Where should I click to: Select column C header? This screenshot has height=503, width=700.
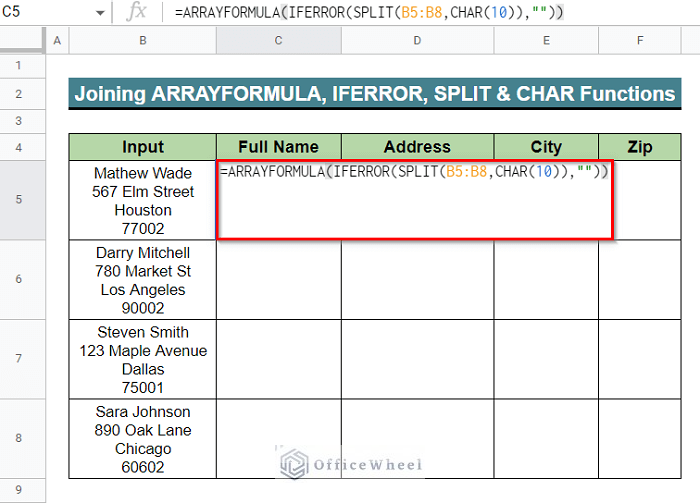pos(279,41)
